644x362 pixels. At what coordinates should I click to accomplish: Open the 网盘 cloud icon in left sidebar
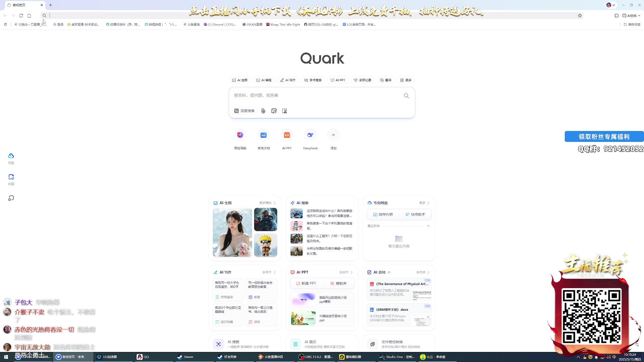(11, 156)
